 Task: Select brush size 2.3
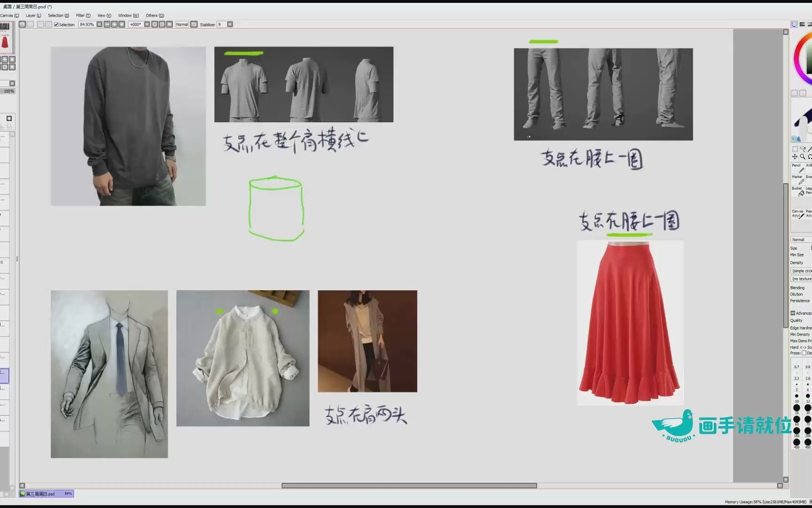[x=796, y=375]
